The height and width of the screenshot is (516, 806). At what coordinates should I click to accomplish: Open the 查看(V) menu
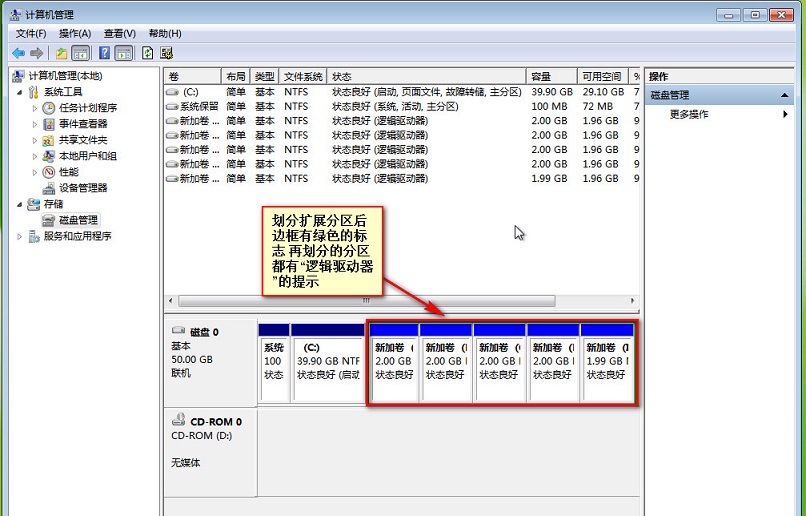tap(120, 33)
